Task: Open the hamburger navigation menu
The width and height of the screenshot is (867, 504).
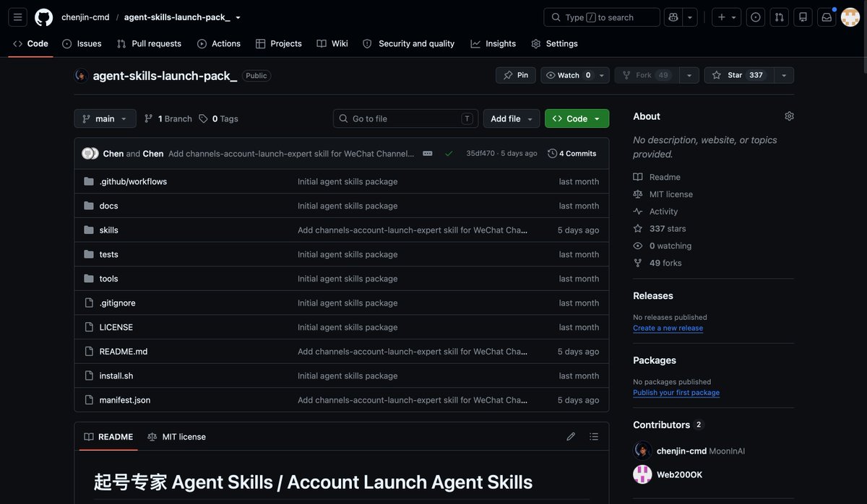Action: [x=18, y=17]
